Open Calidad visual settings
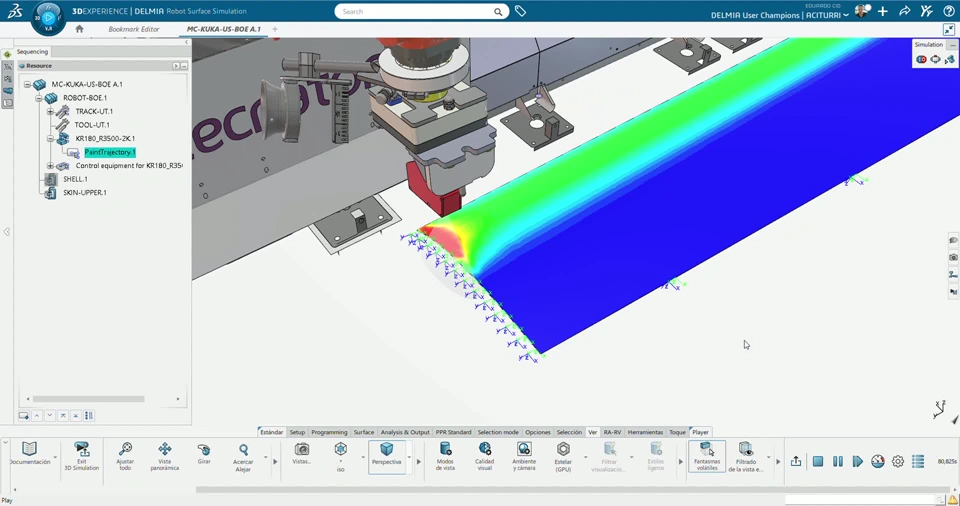This screenshot has width=960, height=506. pyautogui.click(x=484, y=456)
